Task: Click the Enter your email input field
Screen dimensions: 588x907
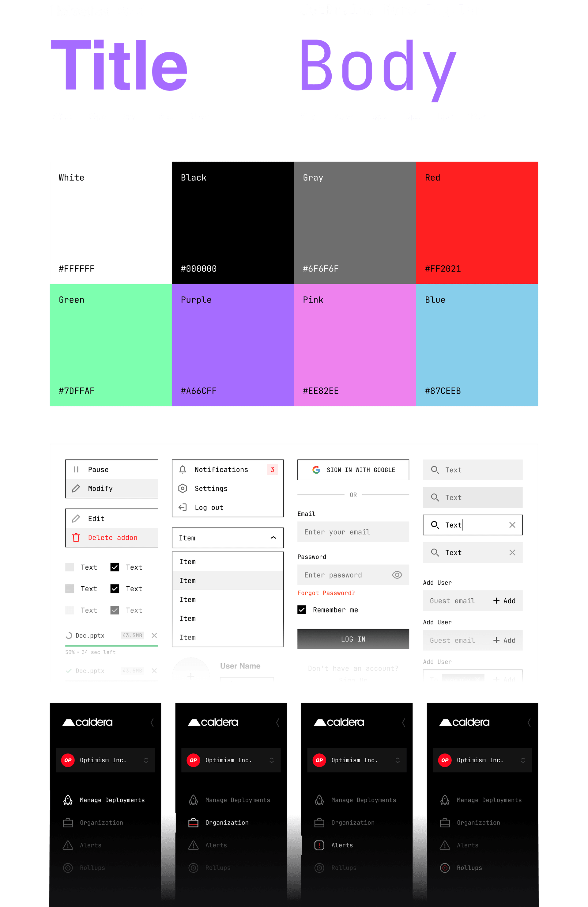Action: (353, 532)
